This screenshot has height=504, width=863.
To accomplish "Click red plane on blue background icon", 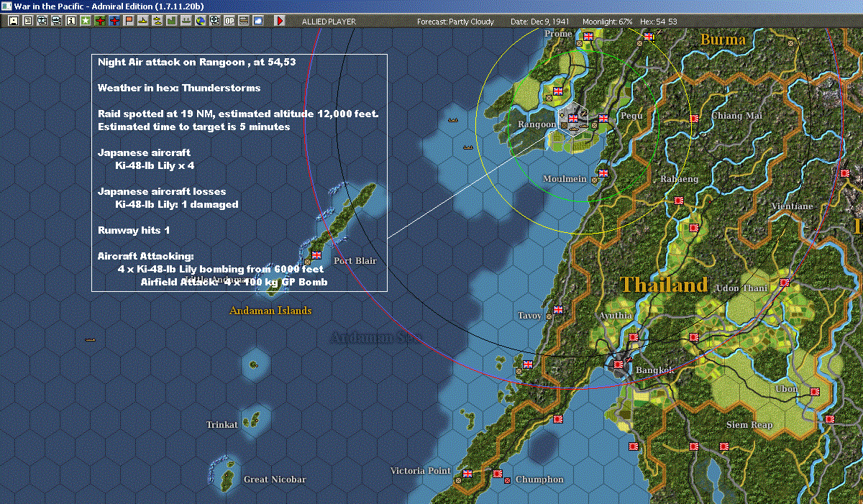I will pos(115,22).
